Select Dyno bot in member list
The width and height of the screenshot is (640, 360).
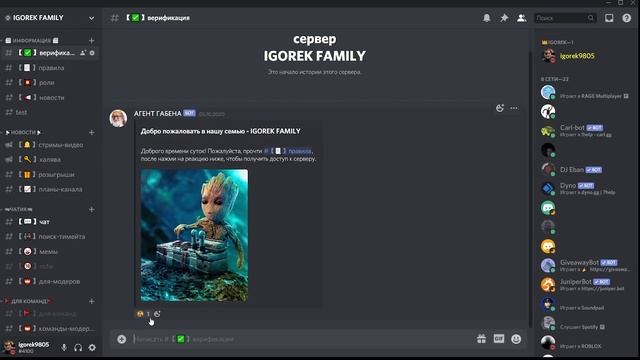click(586, 188)
